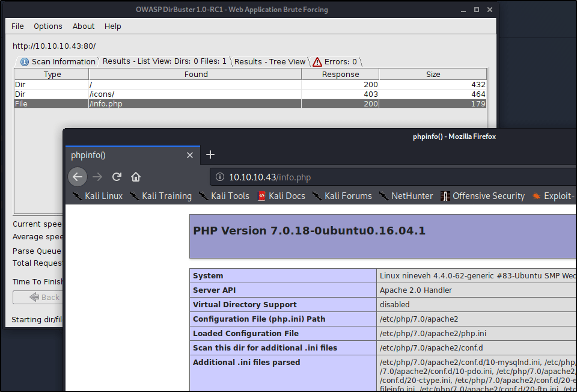Click the Firefox back arrow button
Viewport: 577px width, 392px height.
click(x=78, y=177)
